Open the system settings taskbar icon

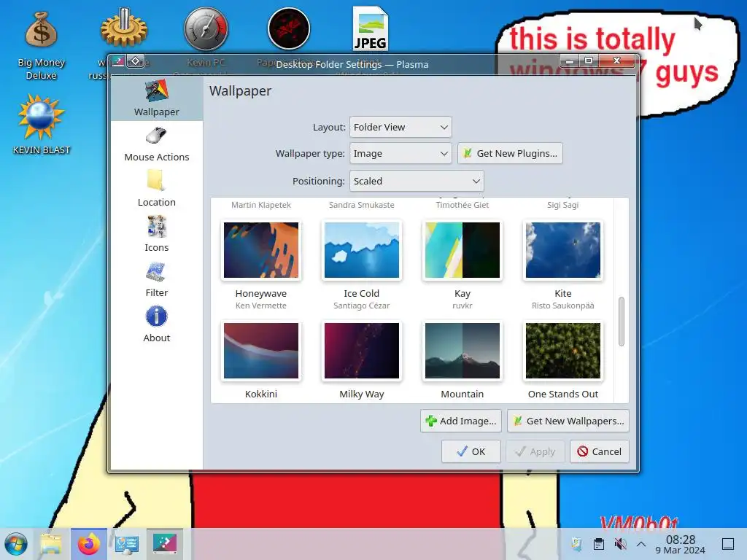point(127,544)
